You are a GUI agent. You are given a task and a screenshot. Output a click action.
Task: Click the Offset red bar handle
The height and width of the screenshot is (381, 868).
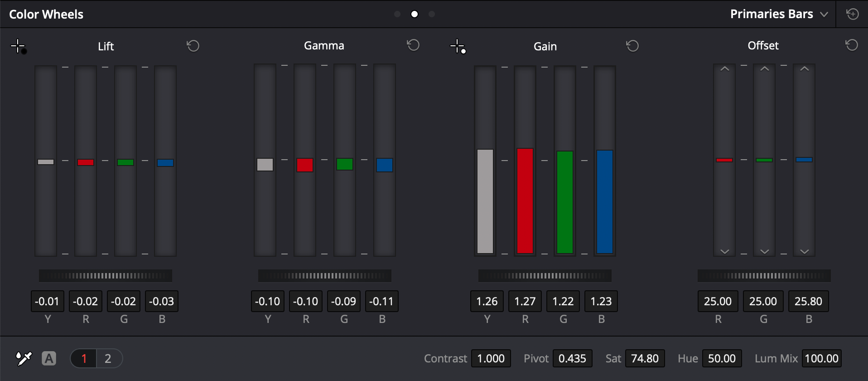pos(724,160)
